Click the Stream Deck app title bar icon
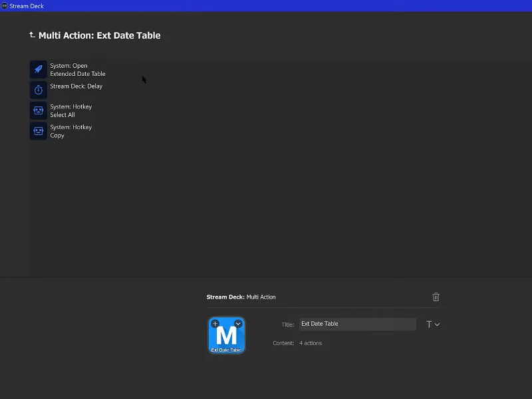 [4, 6]
